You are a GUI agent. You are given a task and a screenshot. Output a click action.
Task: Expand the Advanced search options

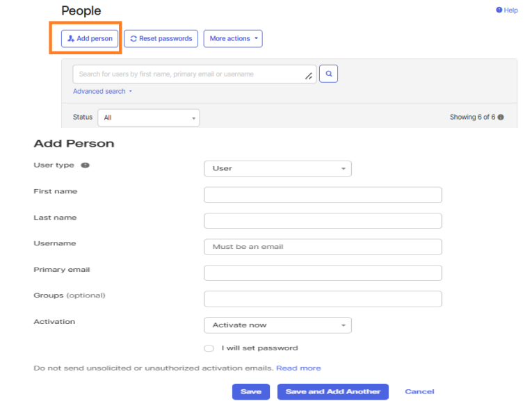pyautogui.click(x=102, y=92)
